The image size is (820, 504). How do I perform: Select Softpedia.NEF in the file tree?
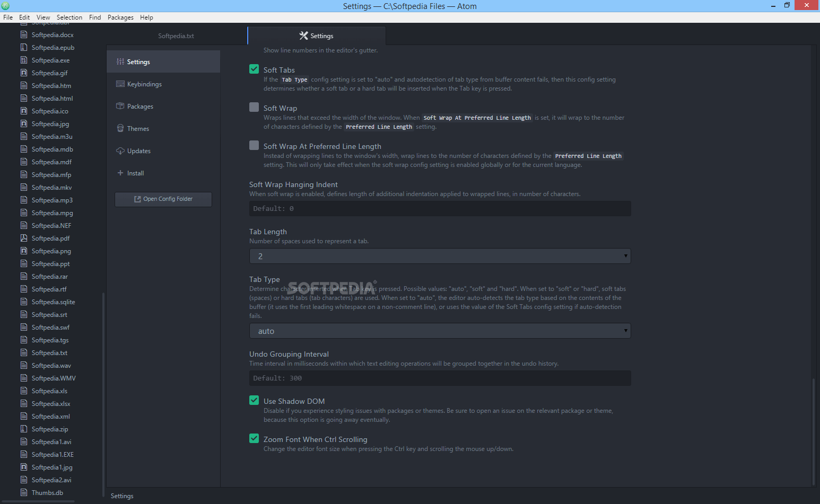tap(52, 225)
